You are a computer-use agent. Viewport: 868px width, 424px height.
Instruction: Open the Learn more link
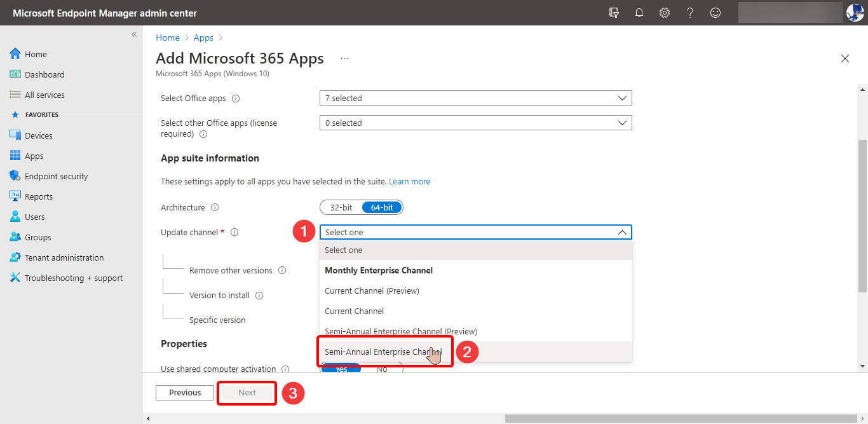(409, 181)
